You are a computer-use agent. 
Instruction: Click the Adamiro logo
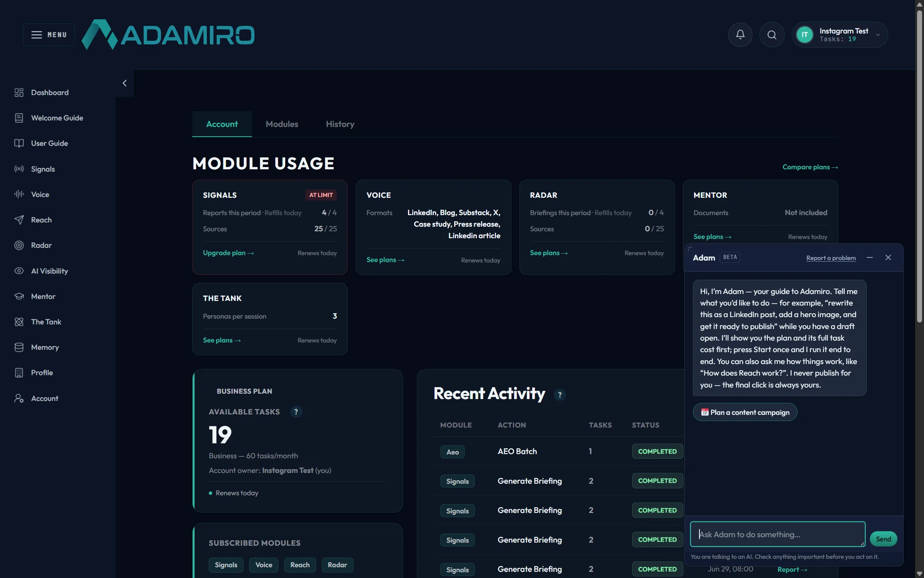point(168,35)
